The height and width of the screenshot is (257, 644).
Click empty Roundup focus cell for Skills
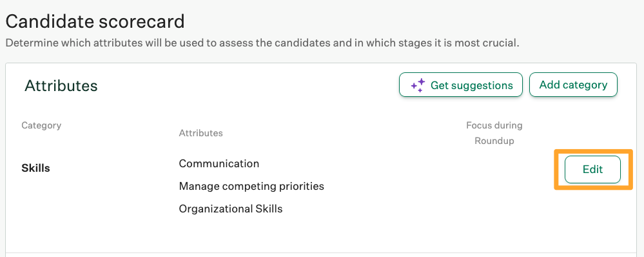point(494,169)
